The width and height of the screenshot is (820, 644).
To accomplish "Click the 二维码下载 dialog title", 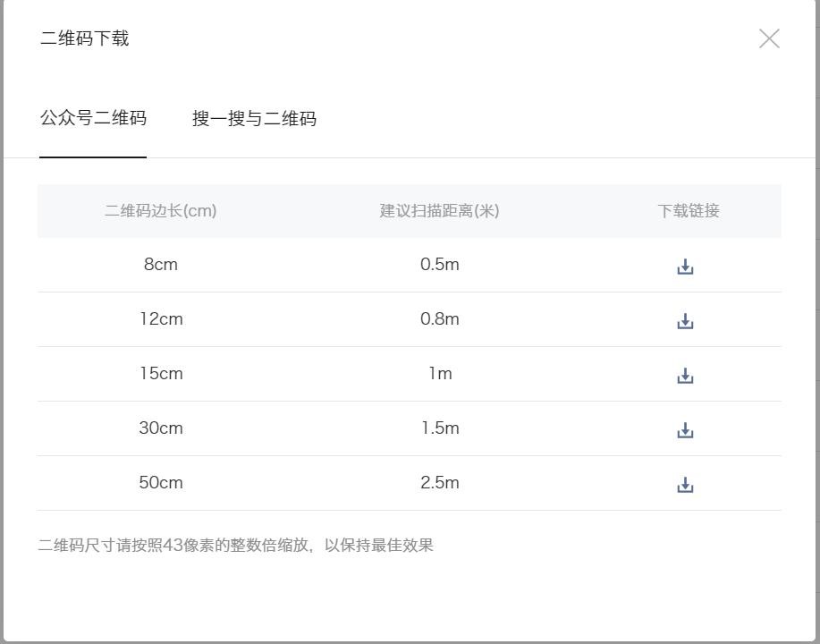I will (85, 38).
